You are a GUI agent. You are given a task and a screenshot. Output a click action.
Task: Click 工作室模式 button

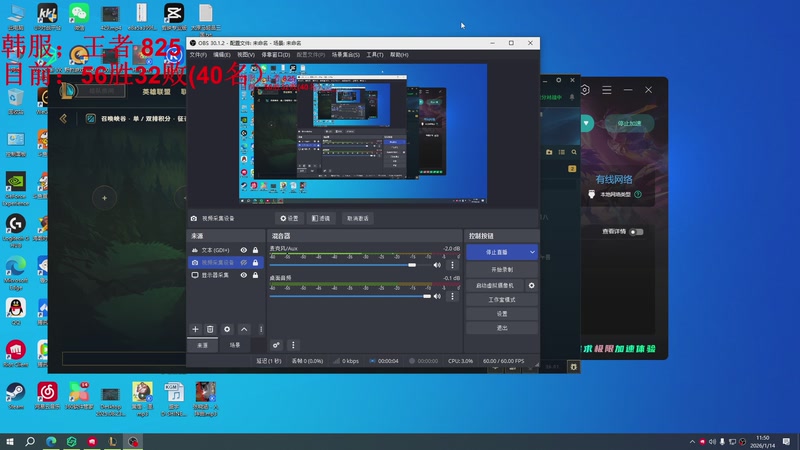pyautogui.click(x=502, y=299)
